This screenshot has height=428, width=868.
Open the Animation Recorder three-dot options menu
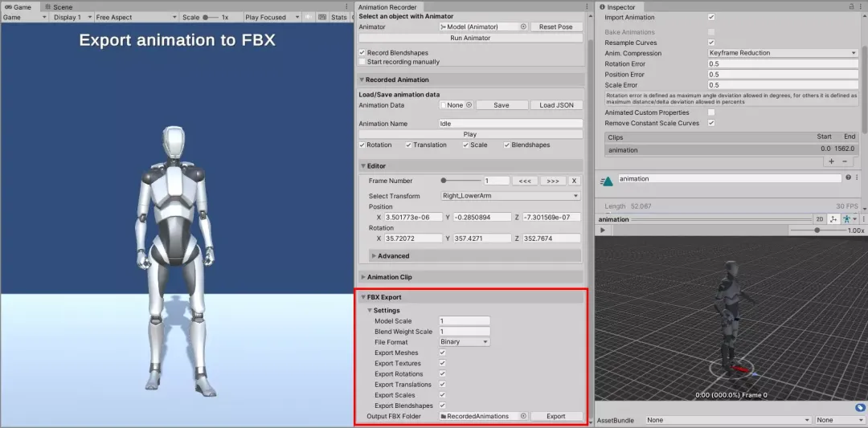pos(586,6)
